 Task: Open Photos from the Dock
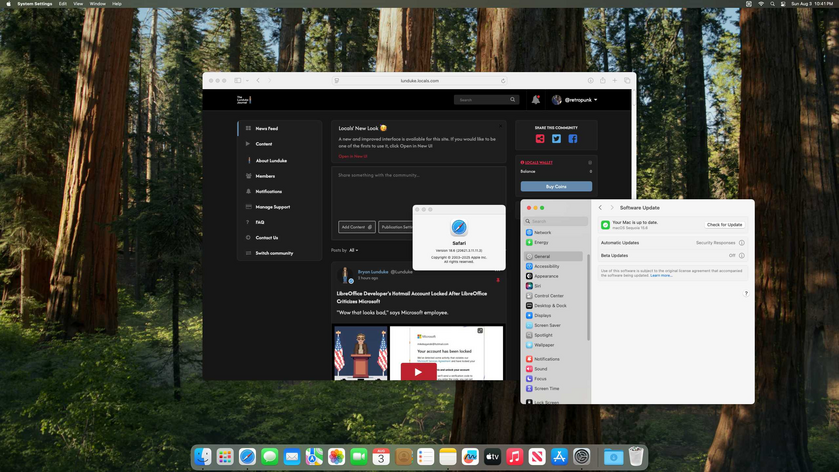point(337,456)
